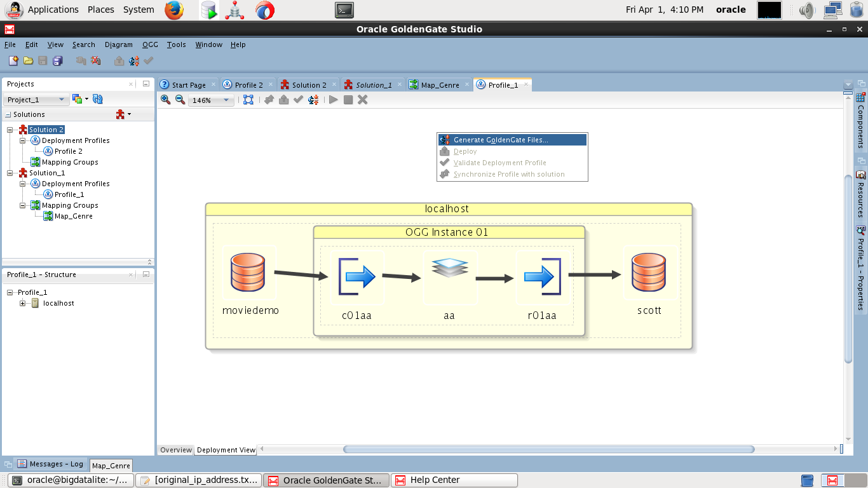Switch to the Overview tab
The width and height of the screenshot is (868, 488).
(176, 450)
